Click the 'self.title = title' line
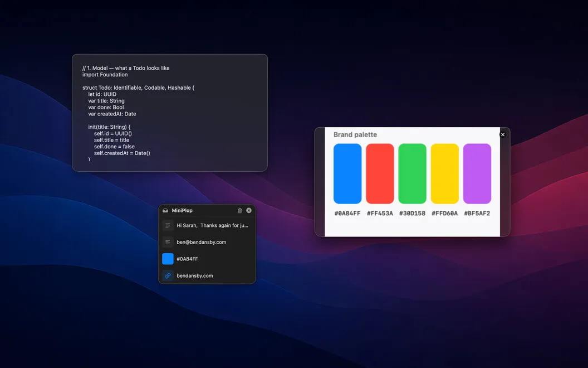Screen dimensions: 588x368 (x=111, y=140)
